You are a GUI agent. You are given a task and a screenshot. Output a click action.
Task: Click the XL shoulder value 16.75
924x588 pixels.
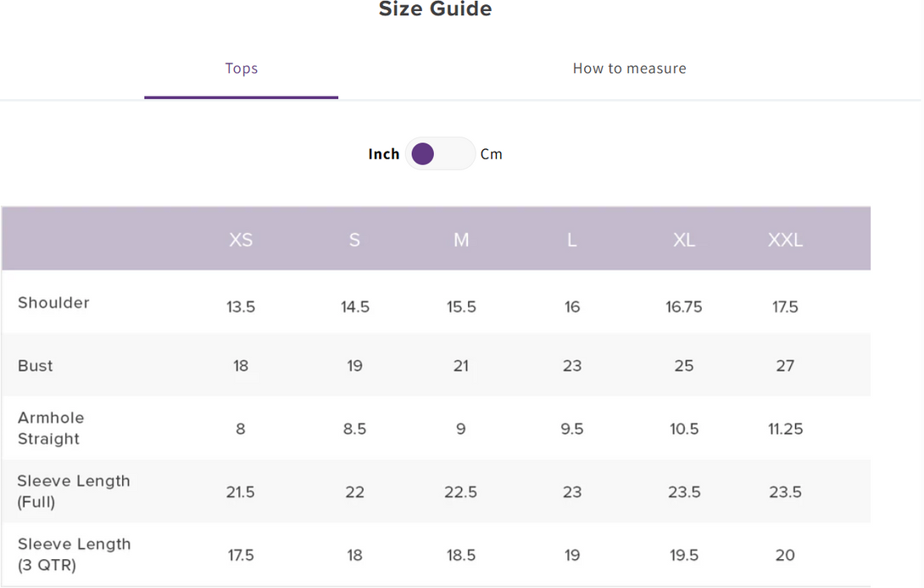(x=683, y=307)
